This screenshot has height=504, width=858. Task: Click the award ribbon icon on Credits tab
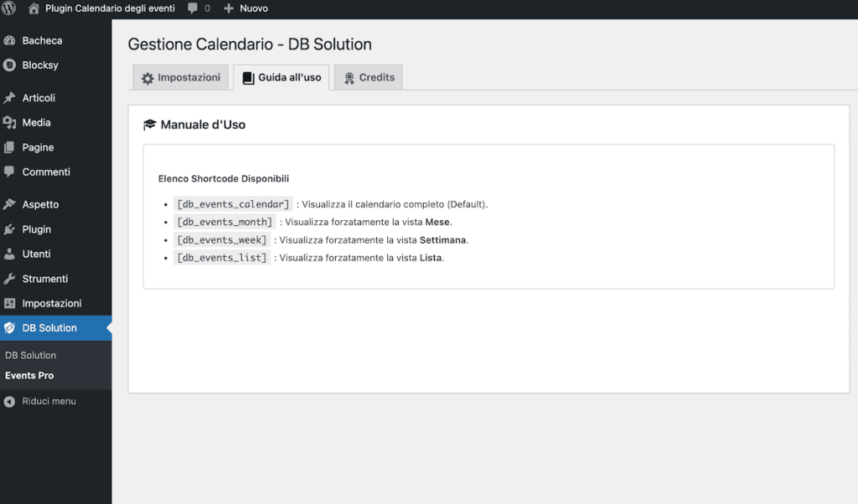[x=349, y=78]
